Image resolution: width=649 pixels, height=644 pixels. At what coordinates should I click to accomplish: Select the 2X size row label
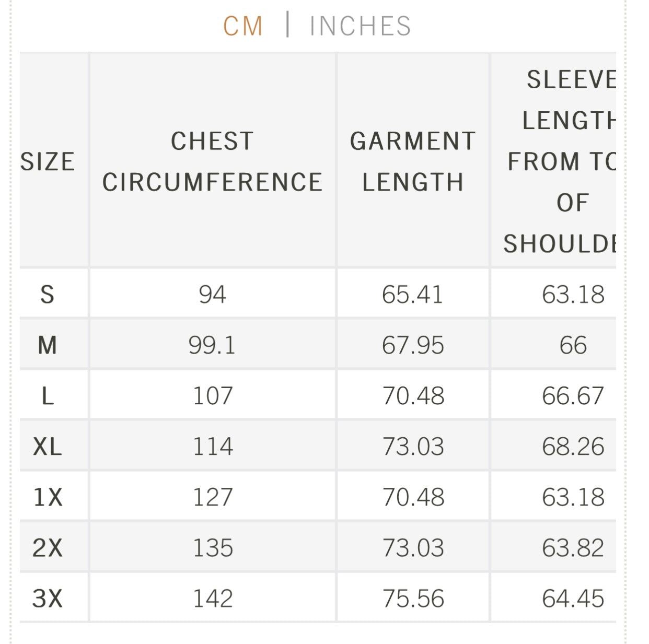pos(48,547)
